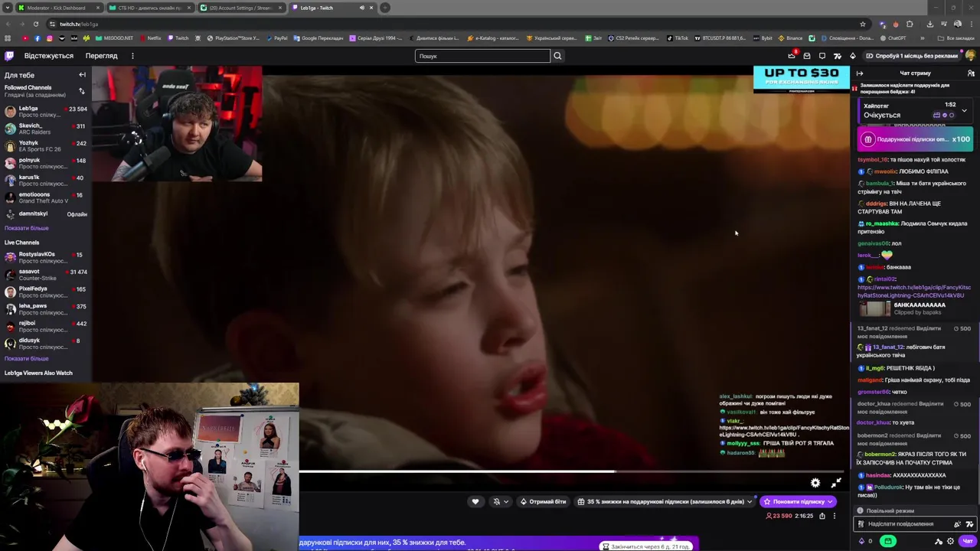Open channel points balance gem icon under chat
Image resolution: width=980 pixels, height=551 pixels.
coord(863,541)
